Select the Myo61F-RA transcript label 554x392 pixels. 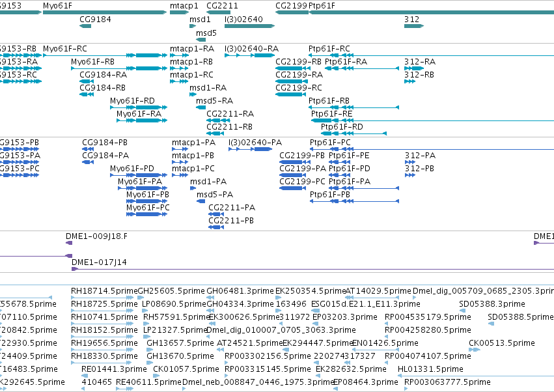pyautogui.click(x=139, y=114)
